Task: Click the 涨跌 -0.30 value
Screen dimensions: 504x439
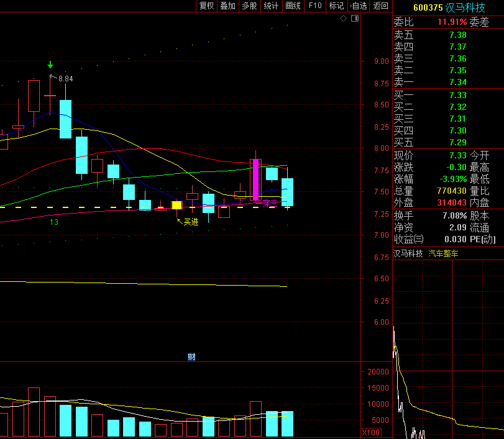Action: tap(456, 167)
